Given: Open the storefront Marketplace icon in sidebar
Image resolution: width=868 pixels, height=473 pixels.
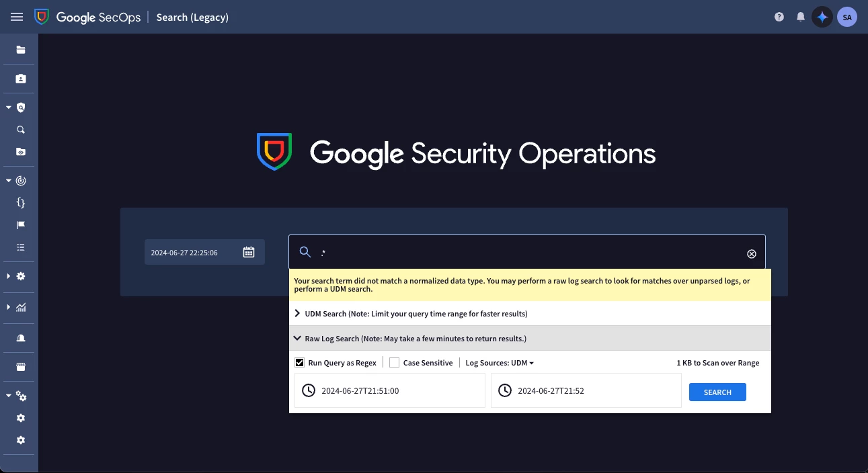Looking at the screenshot, I should (21, 367).
